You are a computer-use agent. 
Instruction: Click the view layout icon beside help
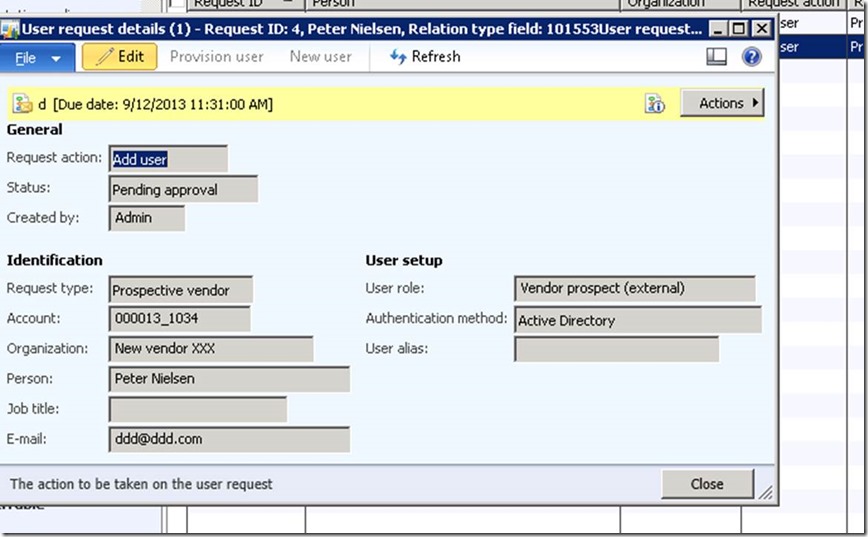pos(716,58)
